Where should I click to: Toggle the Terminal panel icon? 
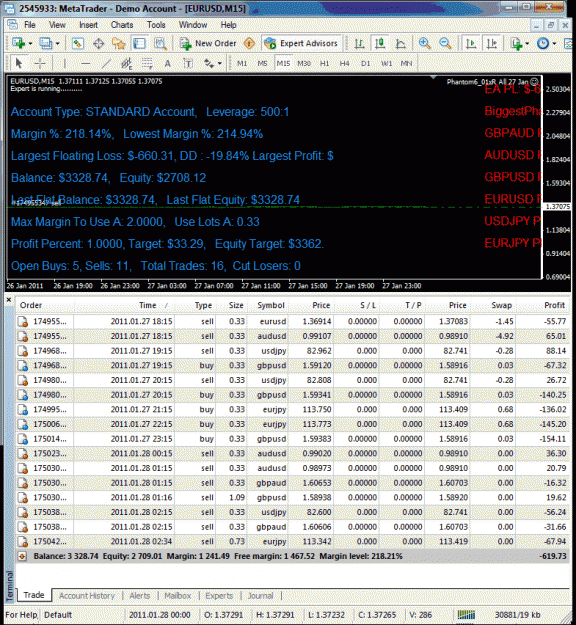[x=140, y=43]
